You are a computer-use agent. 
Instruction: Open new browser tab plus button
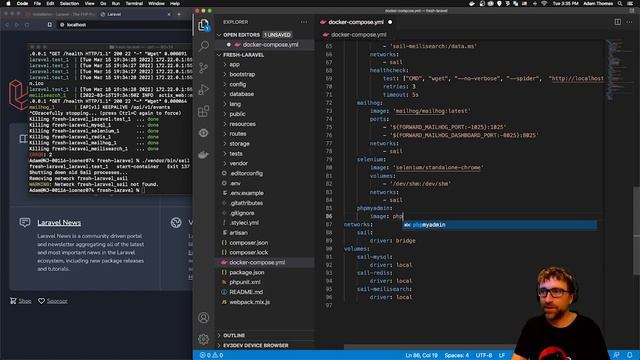(x=179, y=14)
